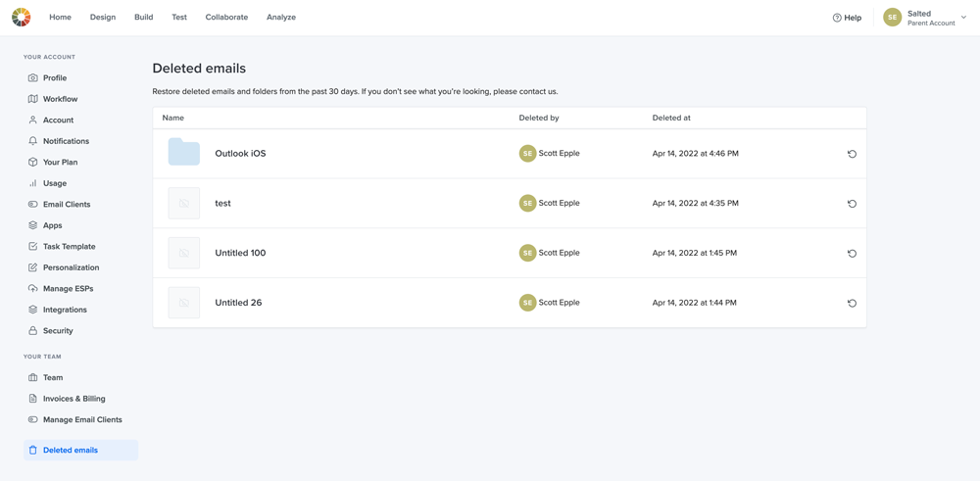This screenshot has width=980, height=481.
Task: Click the Untitled 100 email thumbnail
Action: point(184,253)
